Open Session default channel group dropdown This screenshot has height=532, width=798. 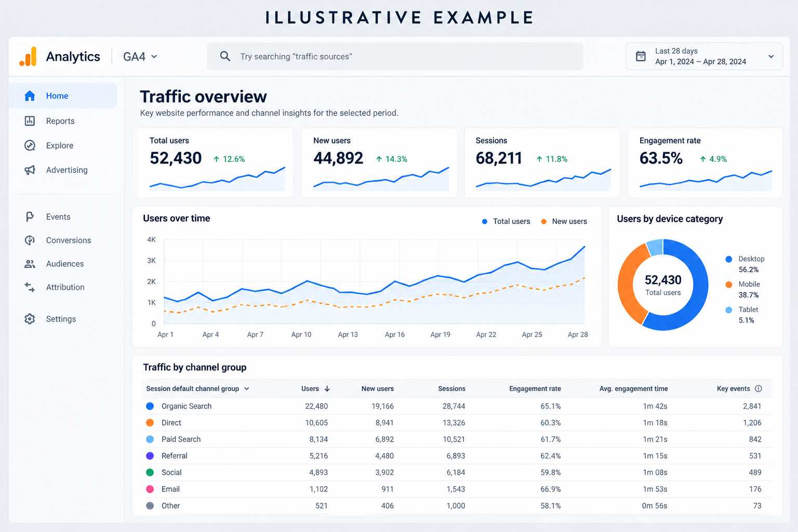point(198,389)
